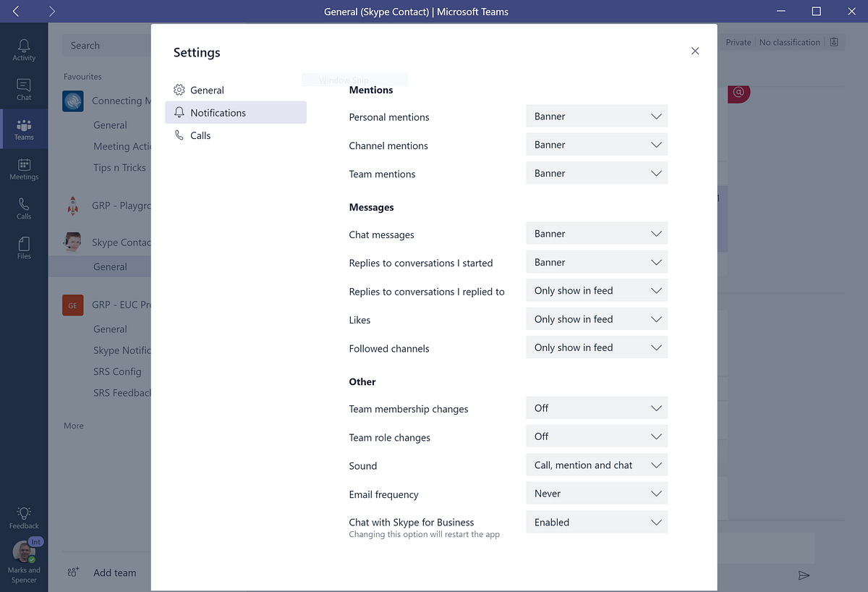Open the Likes notification dropdown
Image resolution: width=868 pixels, height=592 pixels.
pyautogui.click(x=597, y=319)
